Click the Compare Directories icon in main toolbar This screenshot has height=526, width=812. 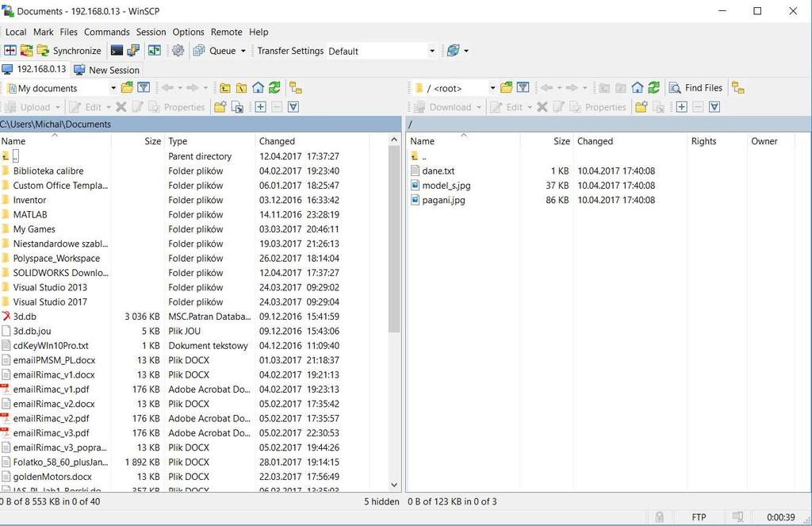[10, 50]
